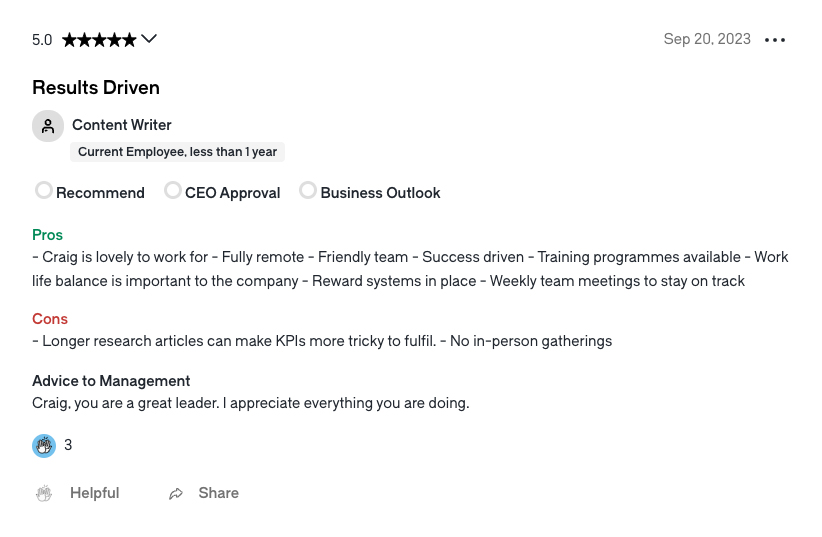
Task: Click the helpful reaction count 3
Action: click(x=68, y=445)
